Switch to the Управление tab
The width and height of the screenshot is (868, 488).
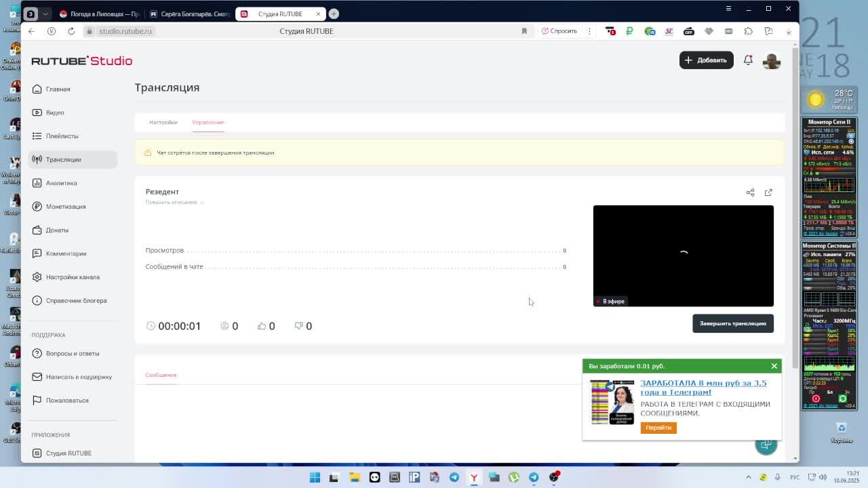pyautogui.click(x=208, y=123)
